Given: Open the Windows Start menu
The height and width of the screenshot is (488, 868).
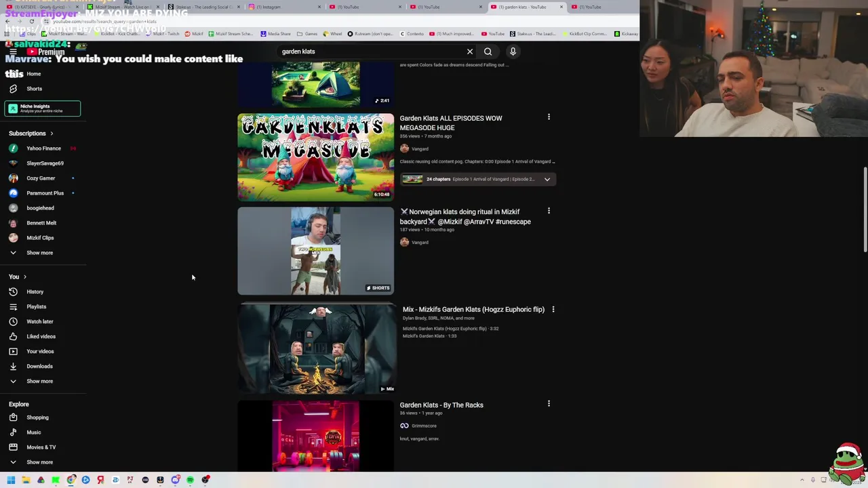Looking at the screenshot, I should coord(11,480).
